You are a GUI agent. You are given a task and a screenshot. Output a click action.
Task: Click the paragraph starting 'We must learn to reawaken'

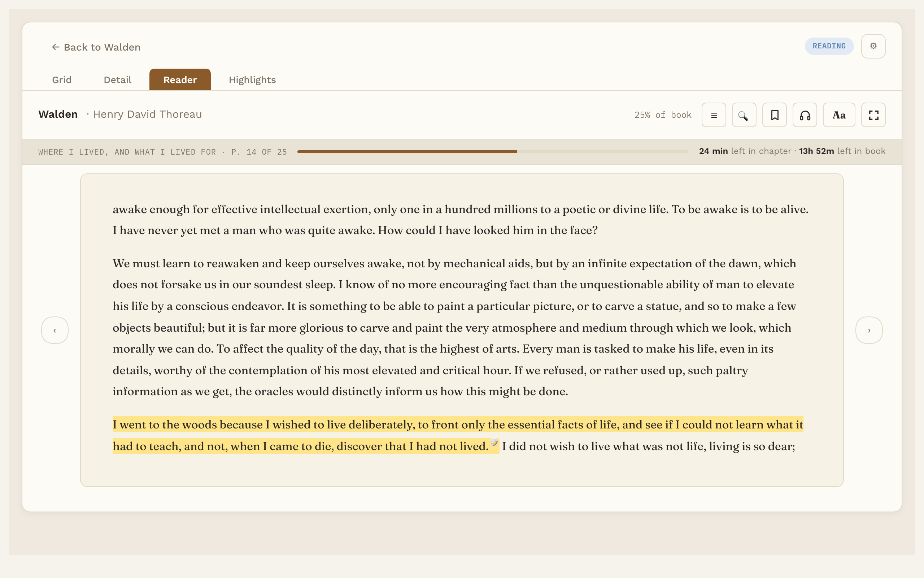454,327
